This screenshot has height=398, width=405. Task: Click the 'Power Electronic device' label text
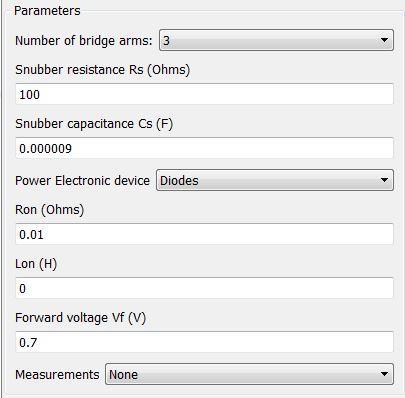click(x=82, y=181)
